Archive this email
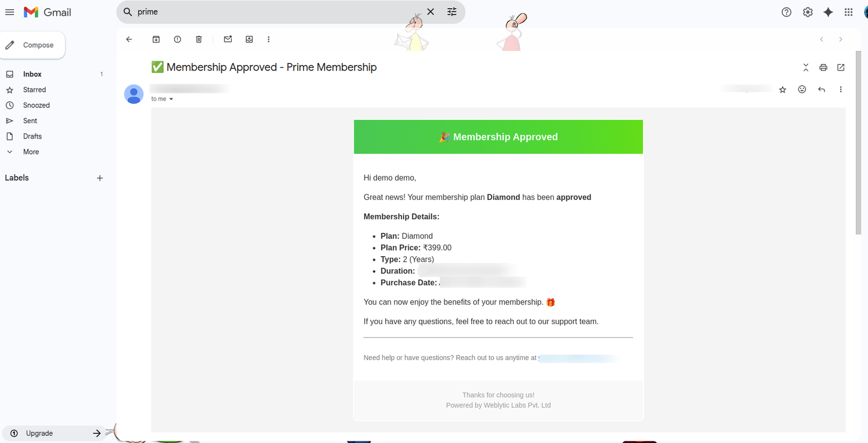868x443 pixels. click(156, 39)
